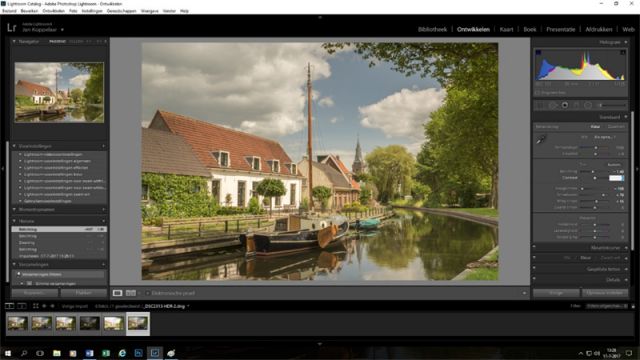Select the red eye correction tool
The image size is (640, 360).
pyautogui.click(x=564, y=105)
